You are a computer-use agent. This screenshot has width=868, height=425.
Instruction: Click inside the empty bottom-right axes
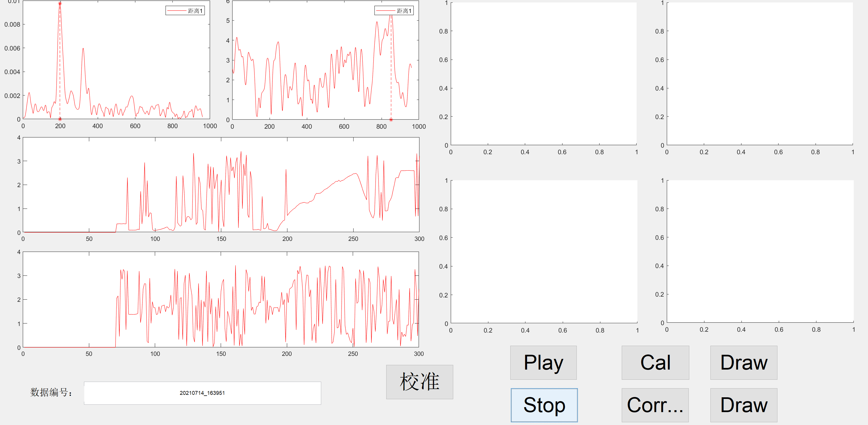(760, 251)
